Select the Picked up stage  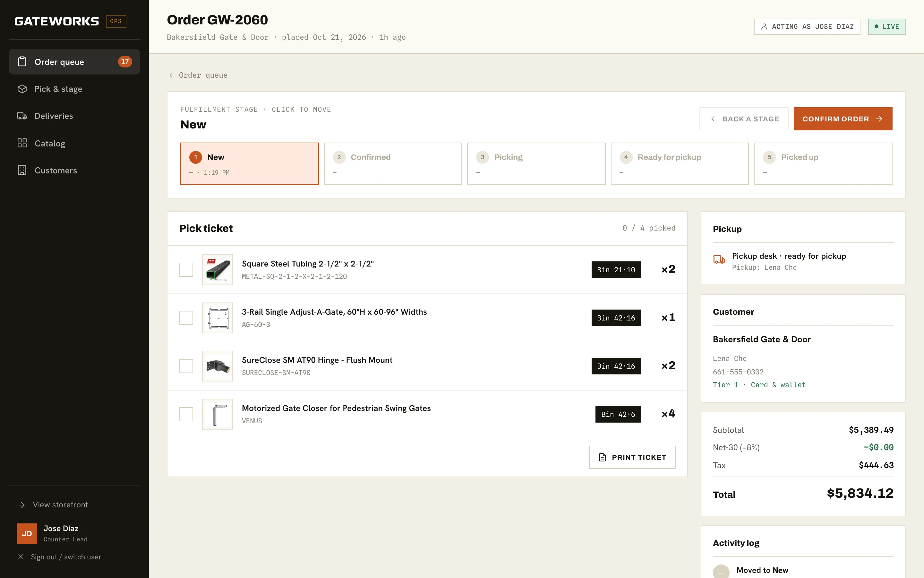click(823, 164)
